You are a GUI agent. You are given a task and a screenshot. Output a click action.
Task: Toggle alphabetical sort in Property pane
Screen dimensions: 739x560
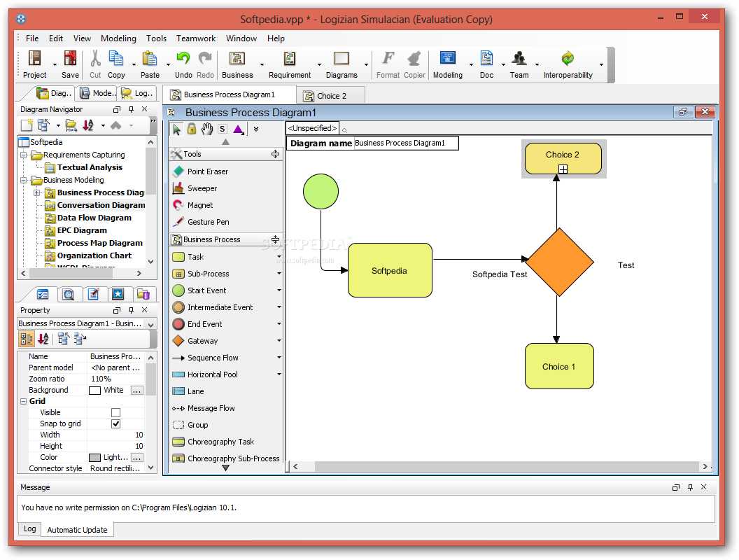tap(43, 339)
